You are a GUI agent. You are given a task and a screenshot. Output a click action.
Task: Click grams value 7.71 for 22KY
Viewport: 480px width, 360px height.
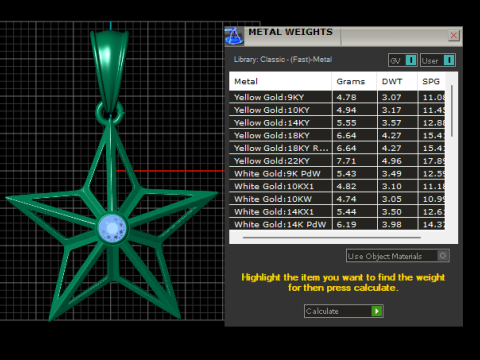coord(346,161)
